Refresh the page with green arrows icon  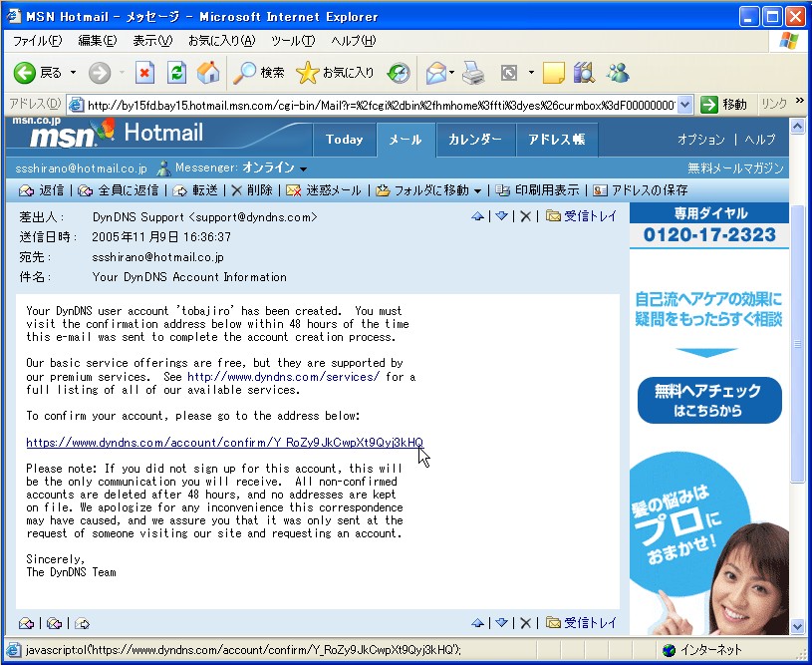pos(176,73)
